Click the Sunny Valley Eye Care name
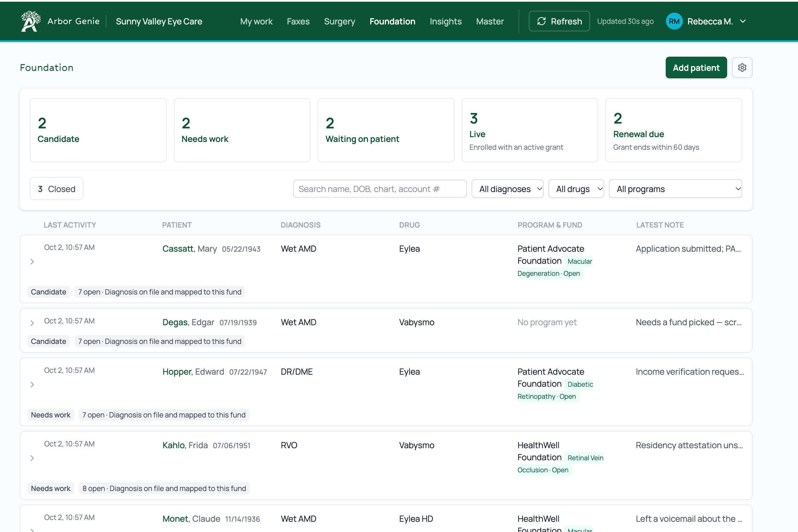 coord(159,21)
